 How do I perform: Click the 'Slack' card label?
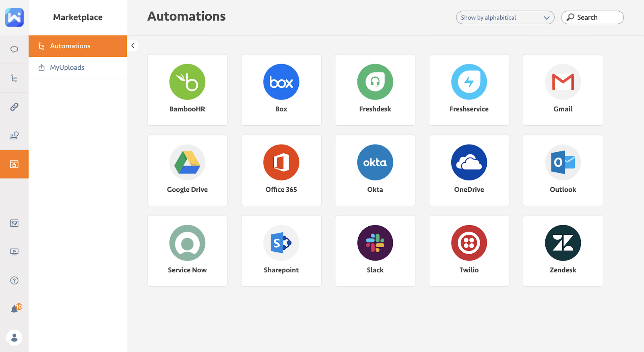(x=375, y=270)
